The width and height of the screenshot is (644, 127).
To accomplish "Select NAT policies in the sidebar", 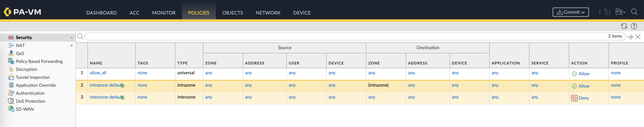I will pos(20,46).
